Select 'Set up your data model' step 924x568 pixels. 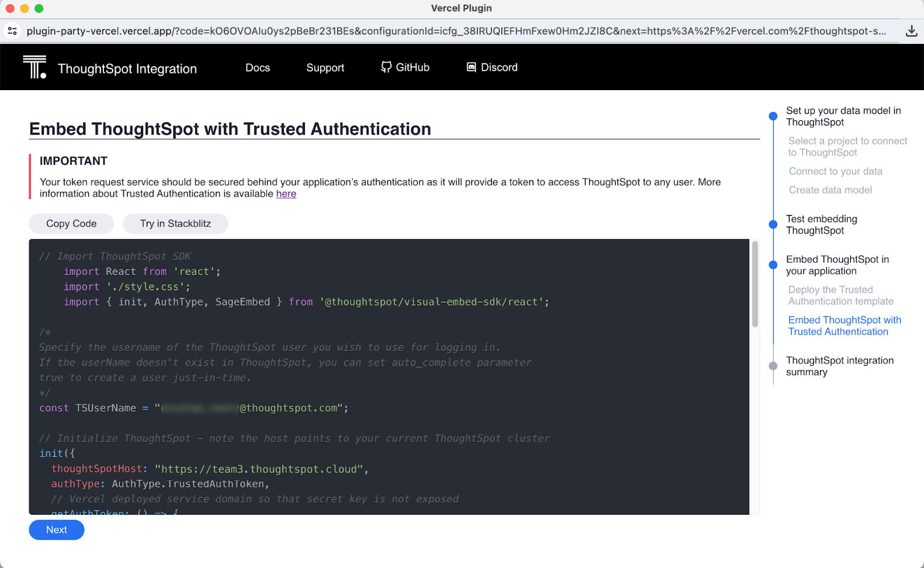[x=843, y=116]
